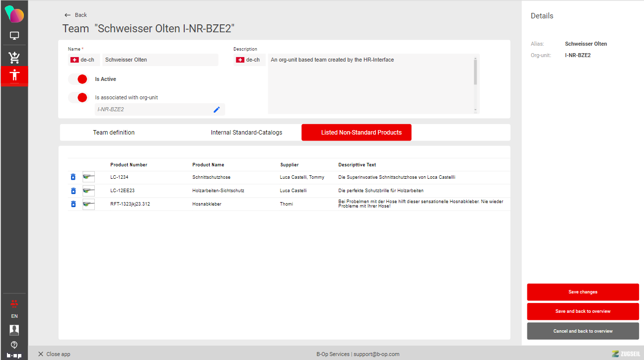644x360 pixels.
Task: Open the help question mark icon
Action: click(14, 344)
